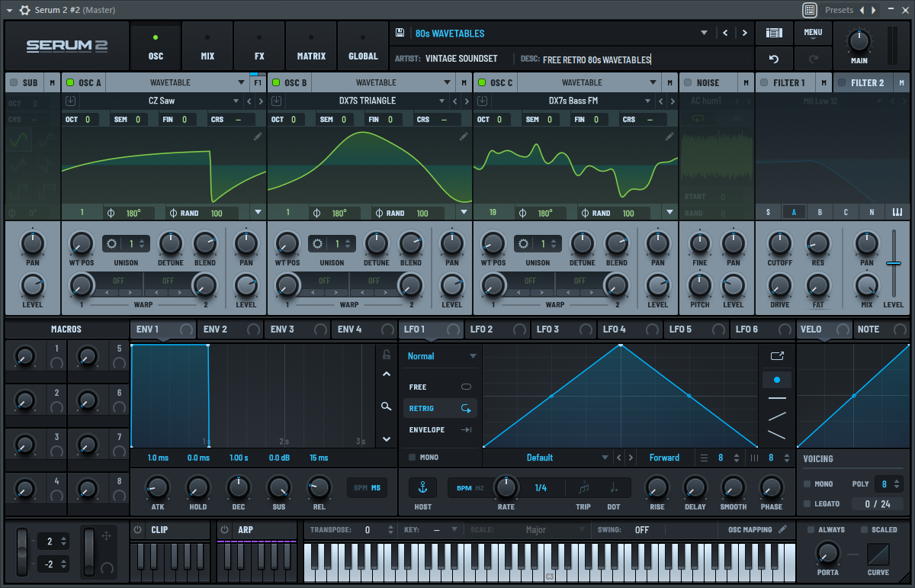Viewport: 915px width, 588px height.
Task: Click the undo arrow icon
Action: 774,59
